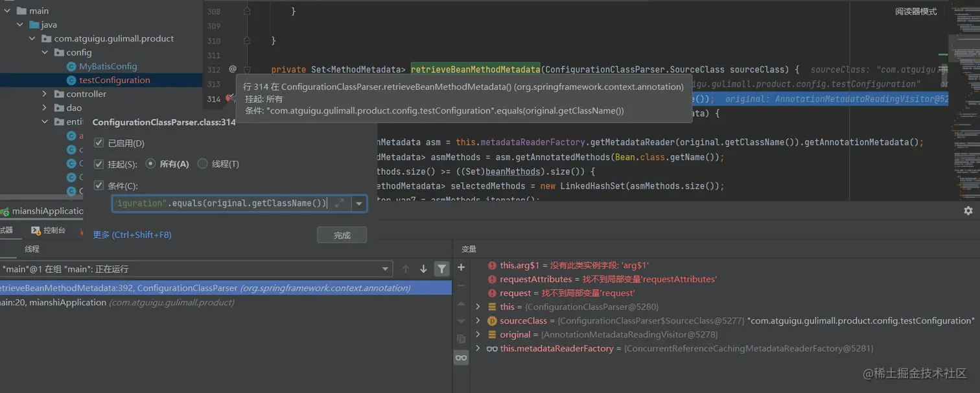This screenshot has width=980, height=393.
Task: Expand the condition editor field
Action: 339,204
